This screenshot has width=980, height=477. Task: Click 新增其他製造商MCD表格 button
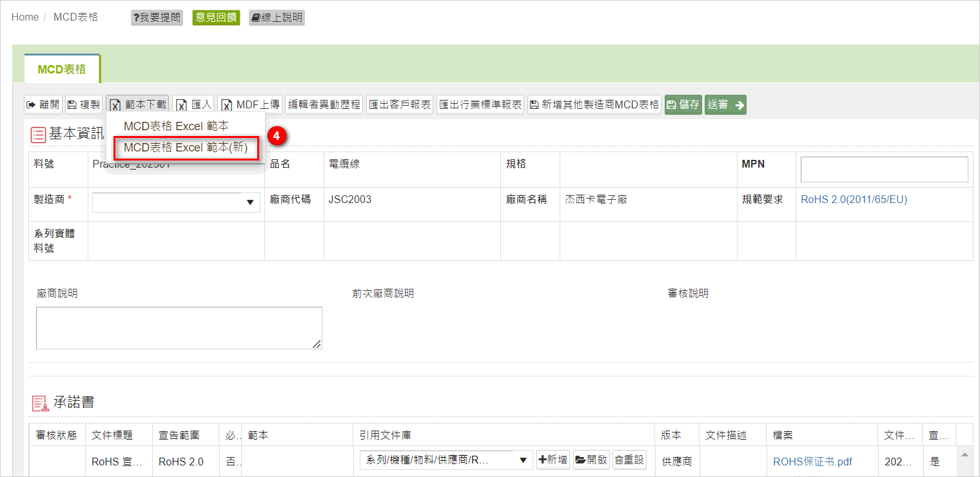pyautogui.click(x=594, y=104)
